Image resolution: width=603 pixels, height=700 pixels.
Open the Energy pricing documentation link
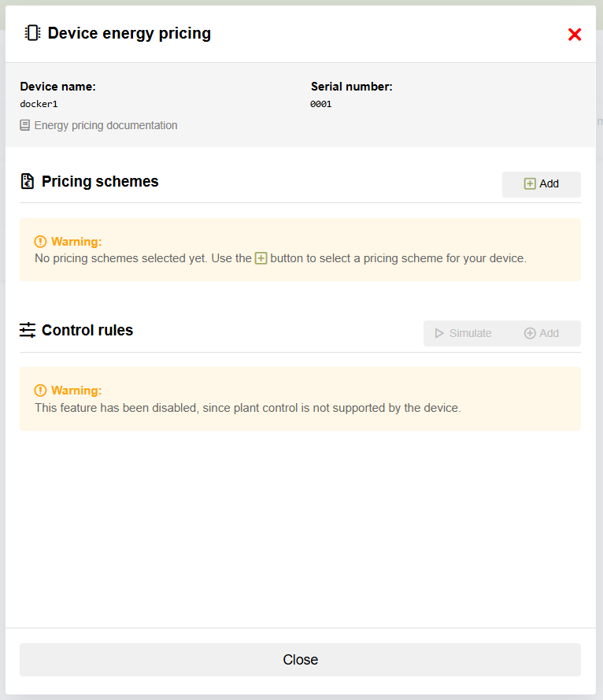click(x=105, y=125)
